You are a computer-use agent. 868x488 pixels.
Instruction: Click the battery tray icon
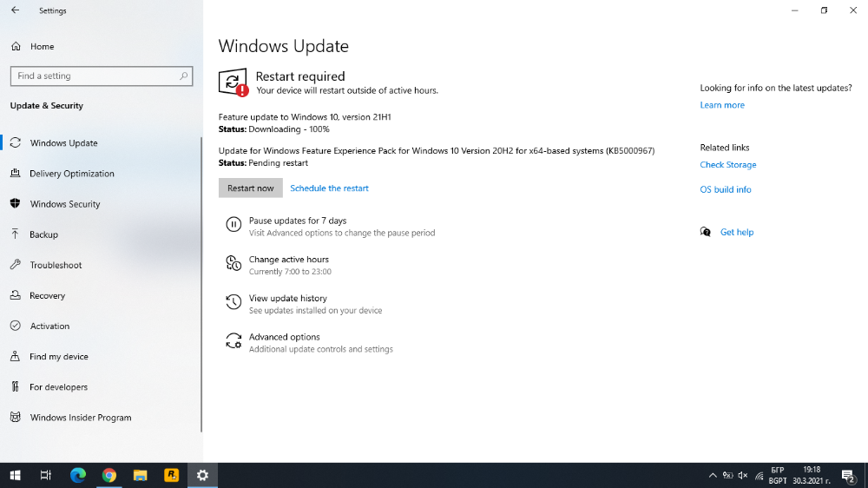click(x=728, y=475)
